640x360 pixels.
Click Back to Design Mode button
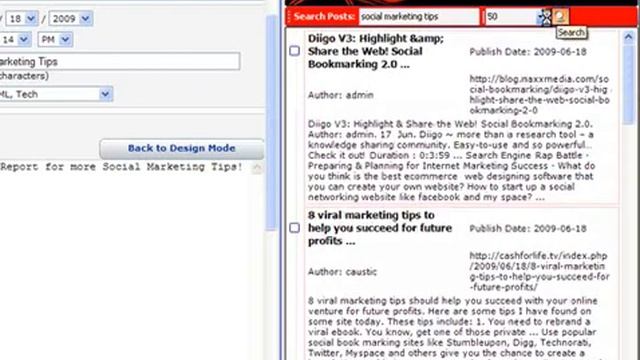182,148
